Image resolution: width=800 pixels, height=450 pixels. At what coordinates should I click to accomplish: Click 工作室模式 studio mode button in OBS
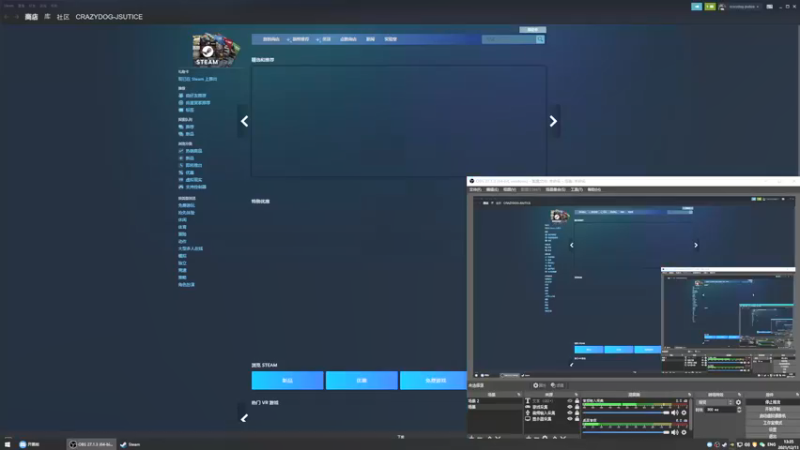(x=772, y=423)
